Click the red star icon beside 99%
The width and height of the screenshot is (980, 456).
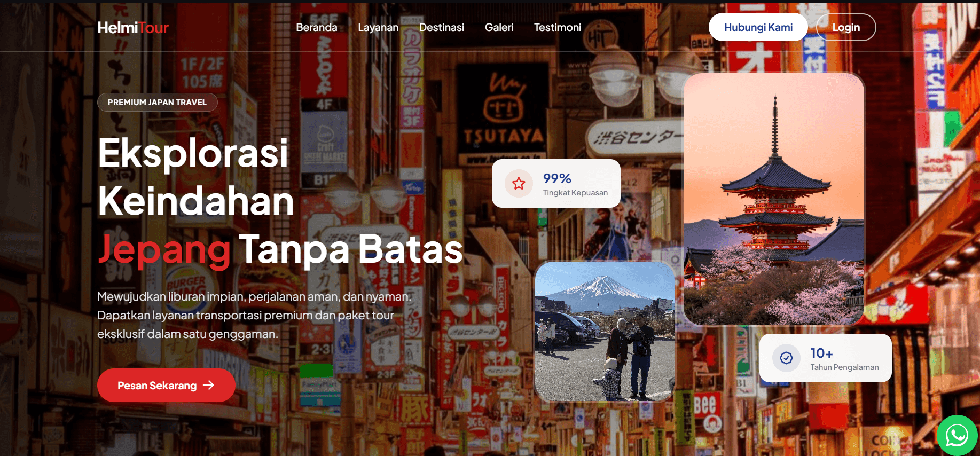(x=519, y=184)
